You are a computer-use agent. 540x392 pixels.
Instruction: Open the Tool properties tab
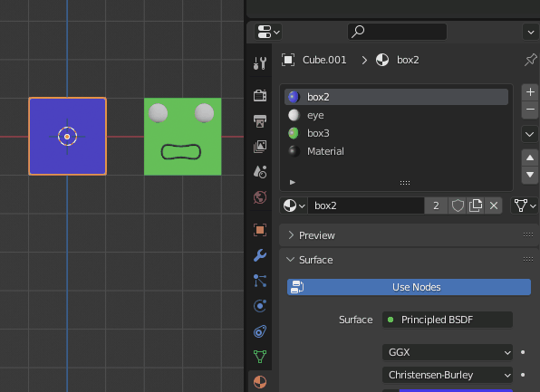[x=260, y=63]
